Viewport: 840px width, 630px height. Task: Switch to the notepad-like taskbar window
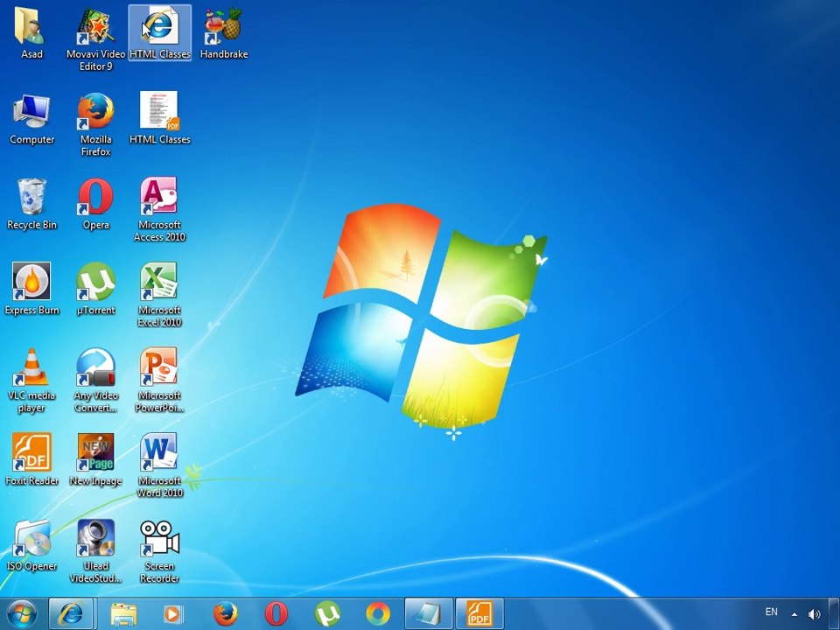[429, 614]
